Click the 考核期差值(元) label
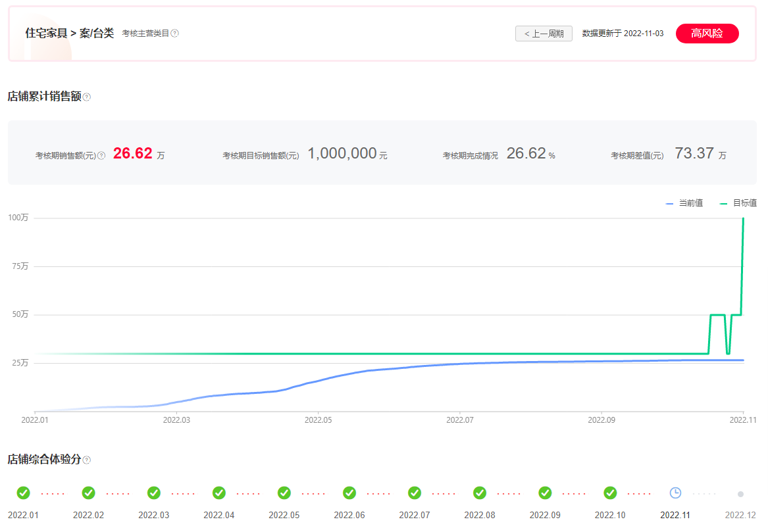Screen dimensions: 768x532 tap(637, 156)
